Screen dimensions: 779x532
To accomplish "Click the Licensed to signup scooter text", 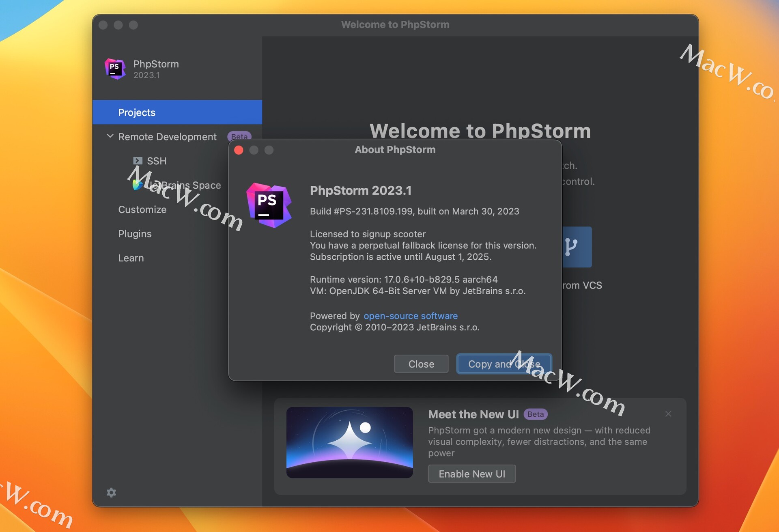I will pyautogui.click(x=368, y=234).
